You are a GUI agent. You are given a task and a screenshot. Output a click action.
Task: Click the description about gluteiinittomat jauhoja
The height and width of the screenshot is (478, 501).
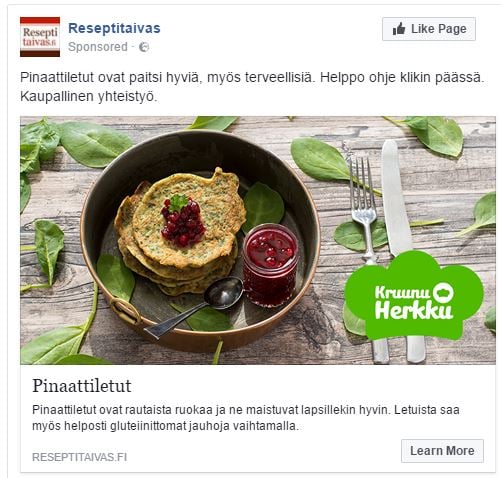tap(246, 418)
